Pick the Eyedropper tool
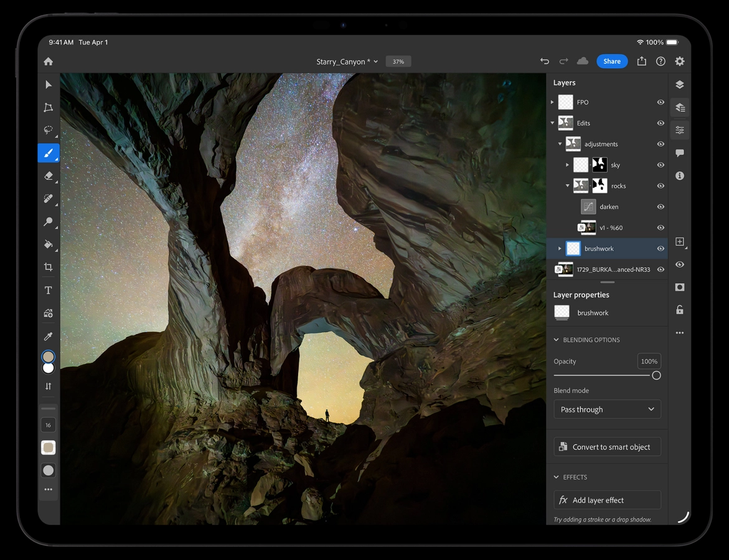 [48, 336]
